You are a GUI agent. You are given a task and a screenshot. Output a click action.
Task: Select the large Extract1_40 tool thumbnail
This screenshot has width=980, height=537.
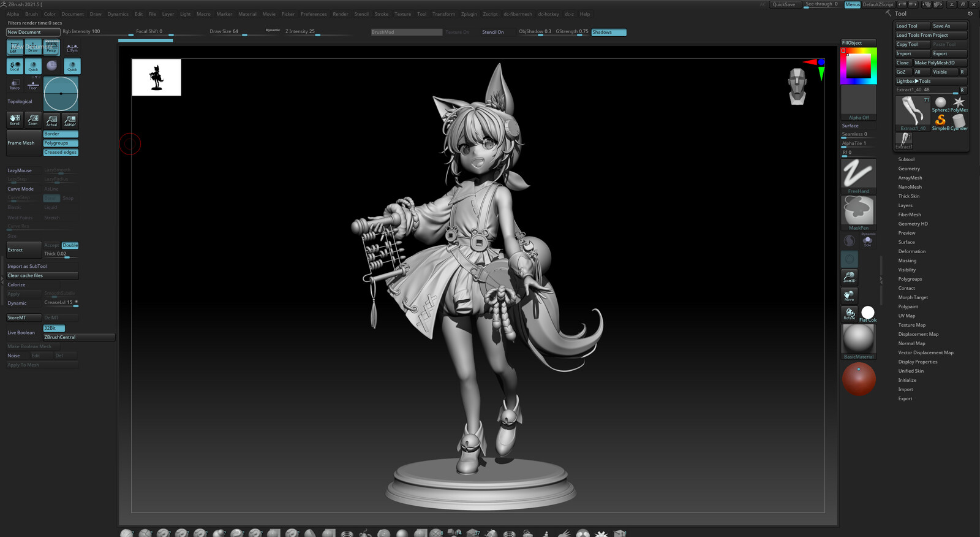click(x=913, y=113)
